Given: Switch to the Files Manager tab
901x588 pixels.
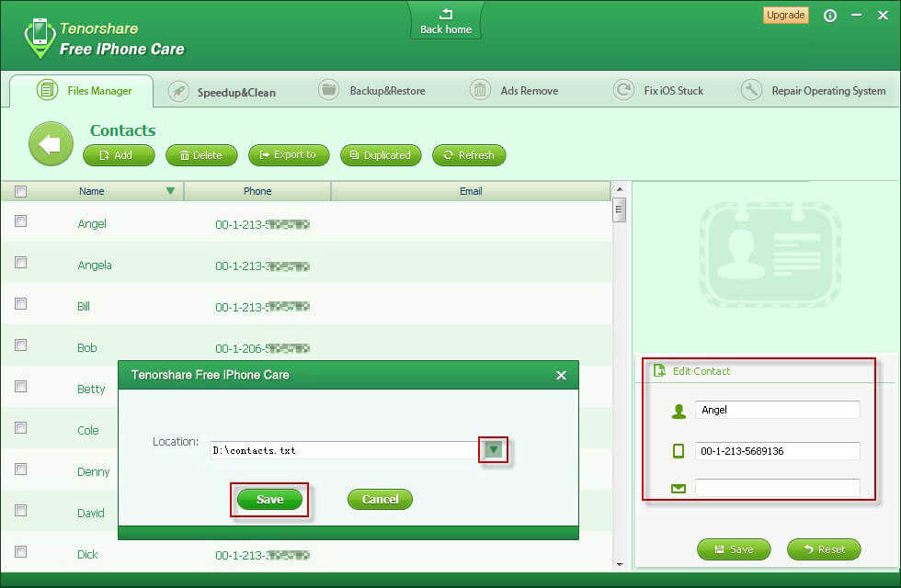Looking at the screenshot, I should pos(82,91).
